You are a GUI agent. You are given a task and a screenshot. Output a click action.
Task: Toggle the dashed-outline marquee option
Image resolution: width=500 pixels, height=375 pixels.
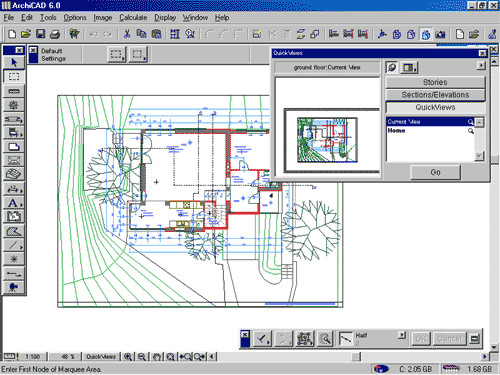pyautogui.click(x=117, y=54)
